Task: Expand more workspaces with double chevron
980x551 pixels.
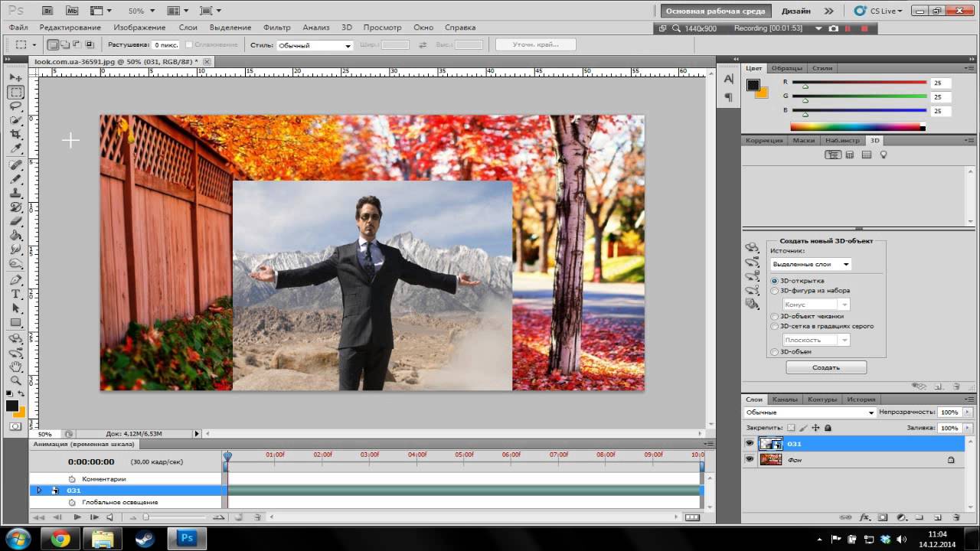Action: tap(828, 11)
